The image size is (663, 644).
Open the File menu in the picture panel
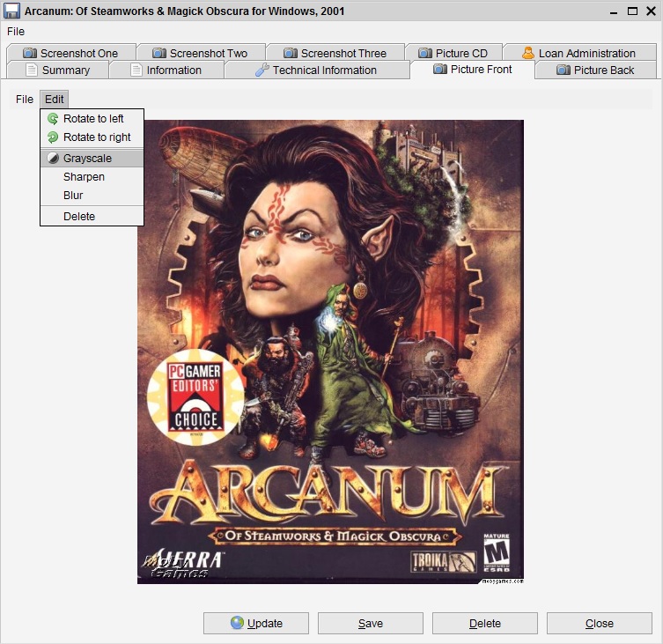click(25, 100)
